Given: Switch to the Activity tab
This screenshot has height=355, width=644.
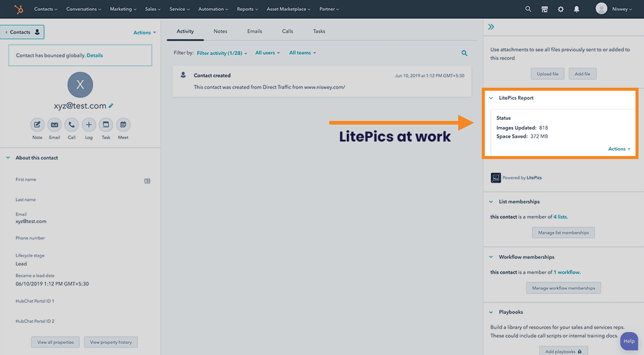Looking at the screenshot, I should (x=185, y=31).
